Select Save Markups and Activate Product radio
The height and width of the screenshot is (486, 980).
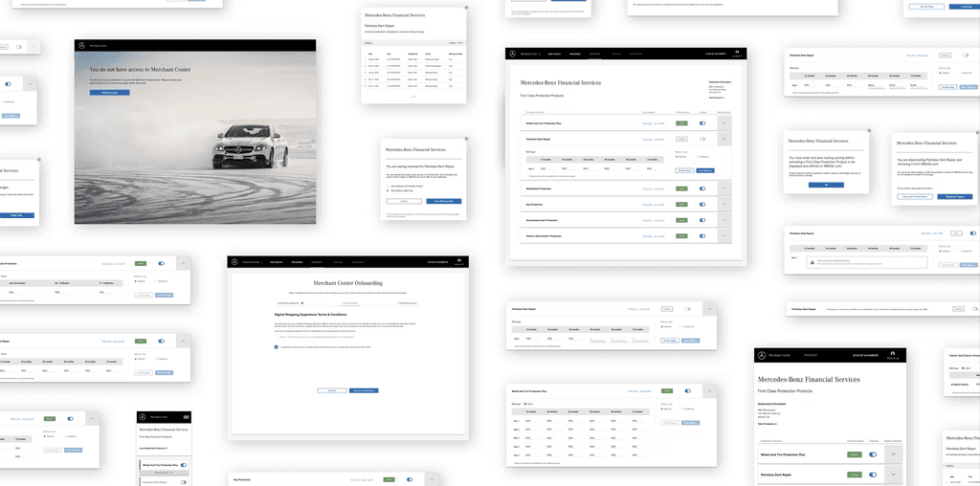388,186
